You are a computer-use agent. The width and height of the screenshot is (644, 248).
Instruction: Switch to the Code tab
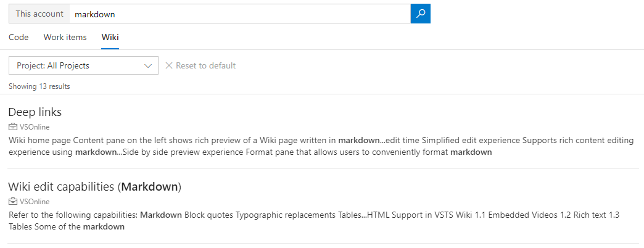[19, 38]
